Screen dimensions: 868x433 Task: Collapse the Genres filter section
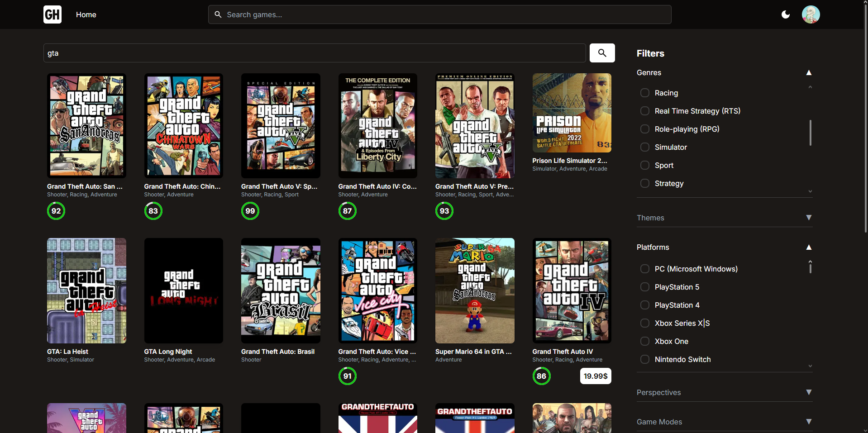point(809,72)
